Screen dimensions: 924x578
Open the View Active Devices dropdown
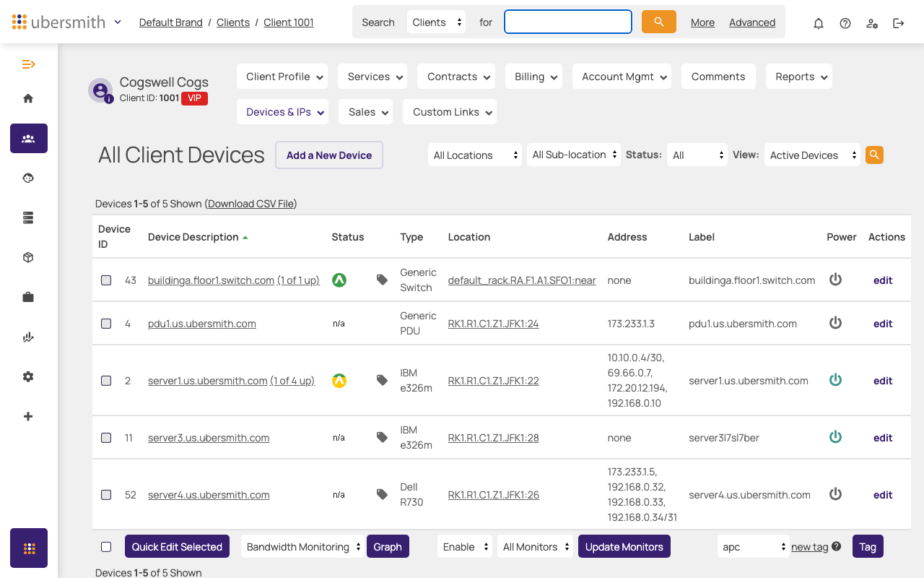[812, 155]
